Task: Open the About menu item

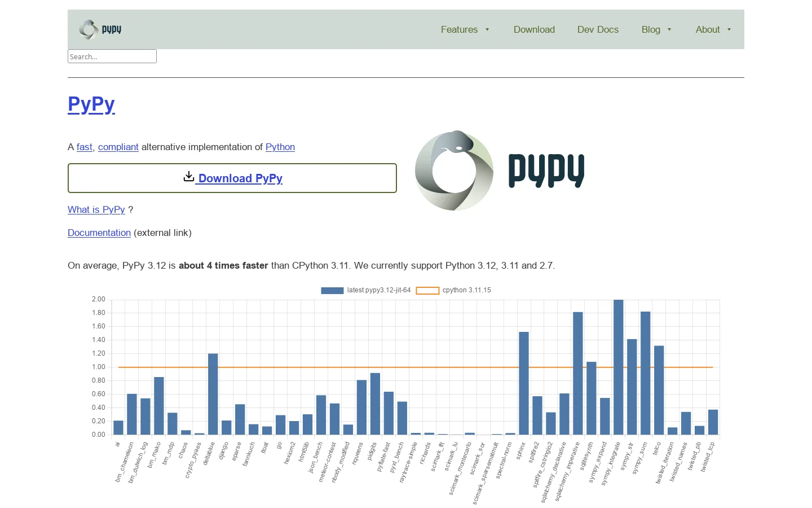Action: point(708,29)
